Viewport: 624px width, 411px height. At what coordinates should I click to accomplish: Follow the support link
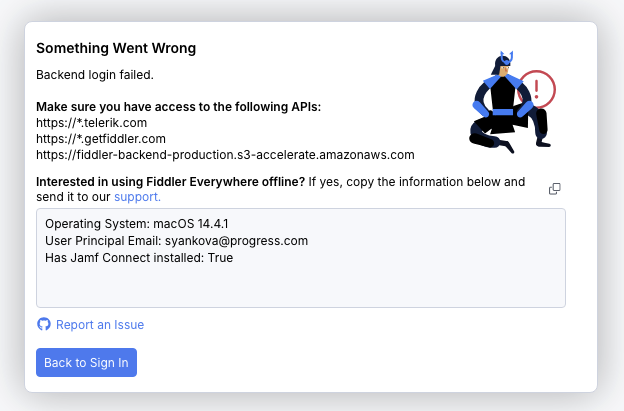click(137, 197)
